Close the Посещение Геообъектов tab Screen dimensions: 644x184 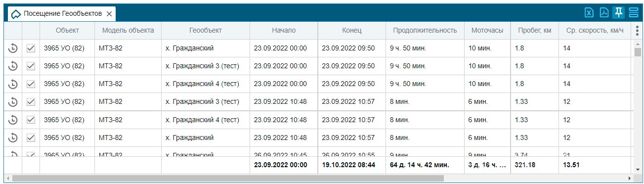109,14
